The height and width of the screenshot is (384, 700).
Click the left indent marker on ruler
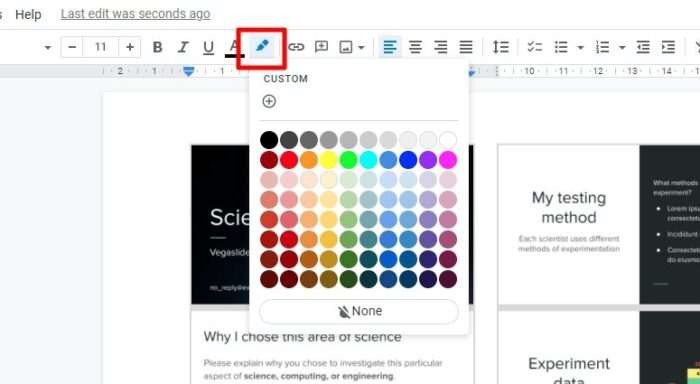click(x=189, y=71)
